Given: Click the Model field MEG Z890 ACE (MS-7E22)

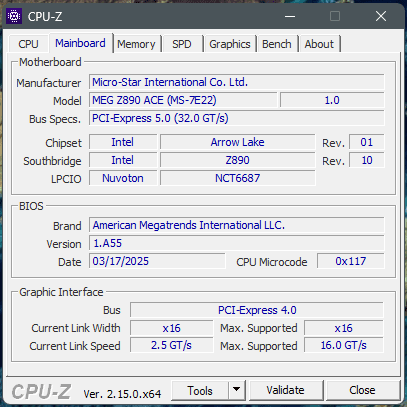Looking at the screenshot, I should coord(183,100).
